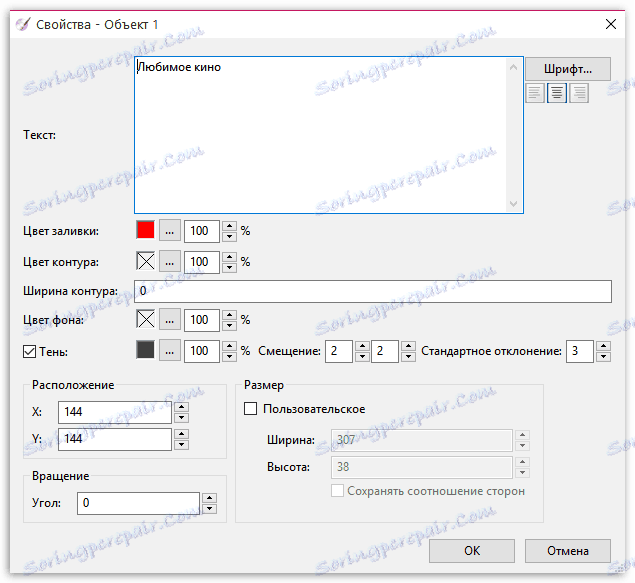635x583 pixels.
Task: Increase first Смещение offset value
Action: point(362,346)
